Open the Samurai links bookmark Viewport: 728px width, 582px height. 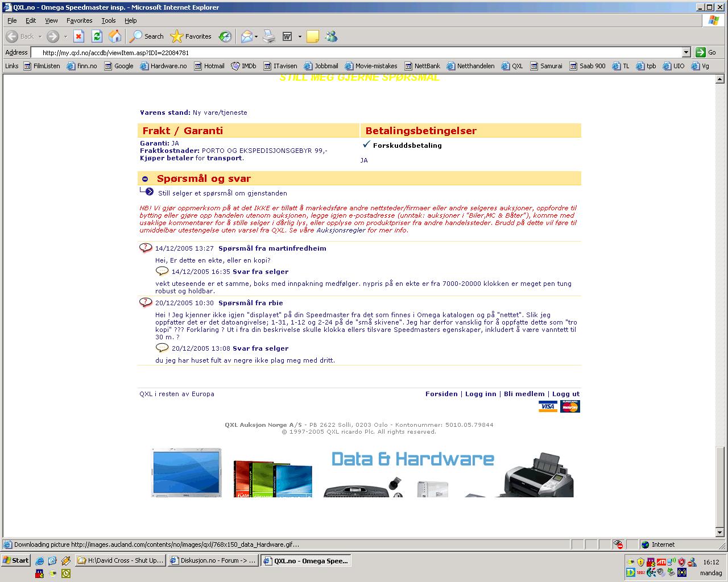(546, 66)
